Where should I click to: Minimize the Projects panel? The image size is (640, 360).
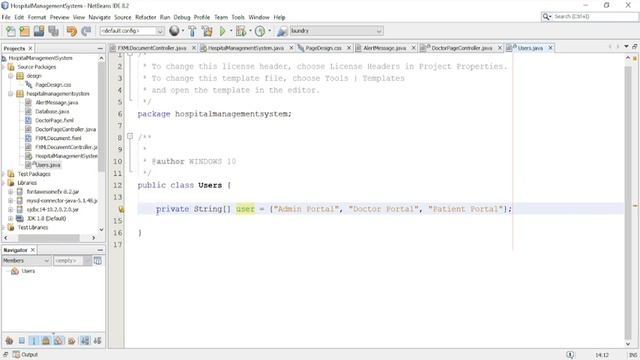[x=100, y=48]
